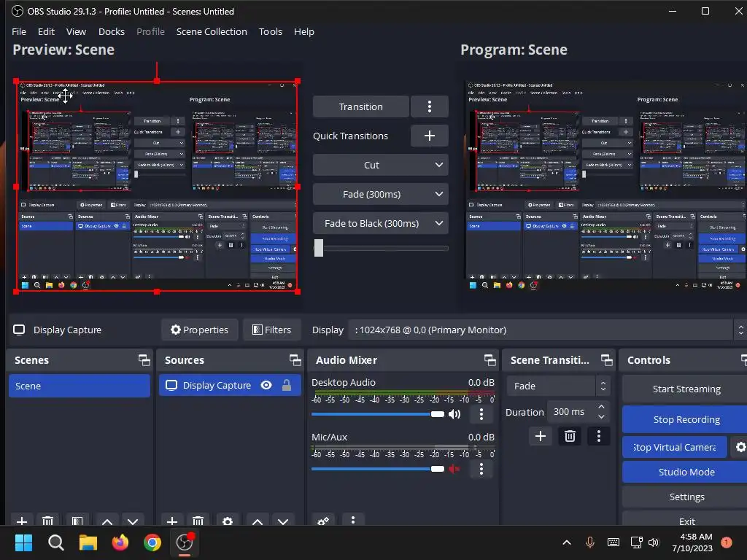The image size is (747, 560).
Task: Move scene up arrow in Scenes toolbar
Action: coord(107,521)
